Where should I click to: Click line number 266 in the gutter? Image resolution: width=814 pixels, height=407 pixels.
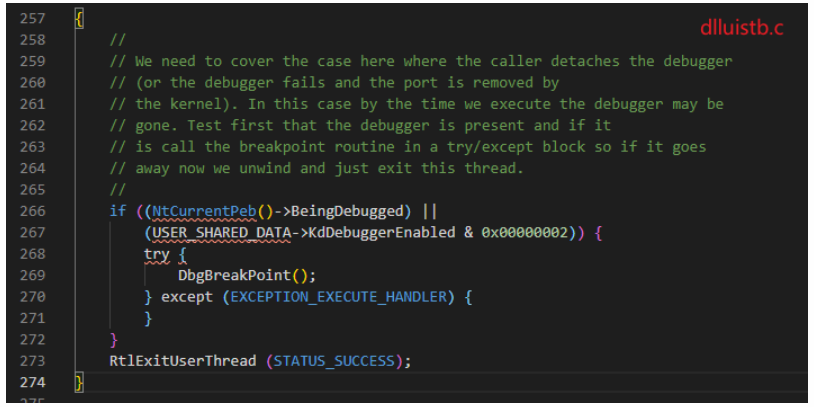pos(32,211)
